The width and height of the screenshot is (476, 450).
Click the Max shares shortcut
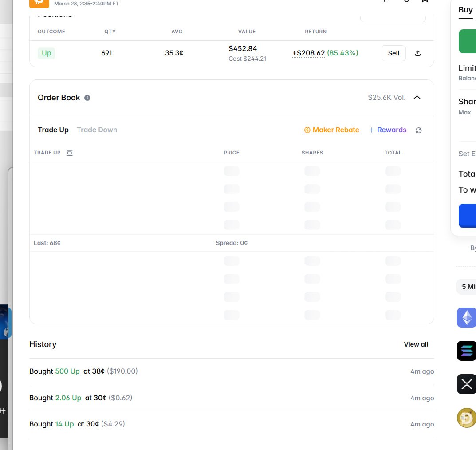click(464, 112)
